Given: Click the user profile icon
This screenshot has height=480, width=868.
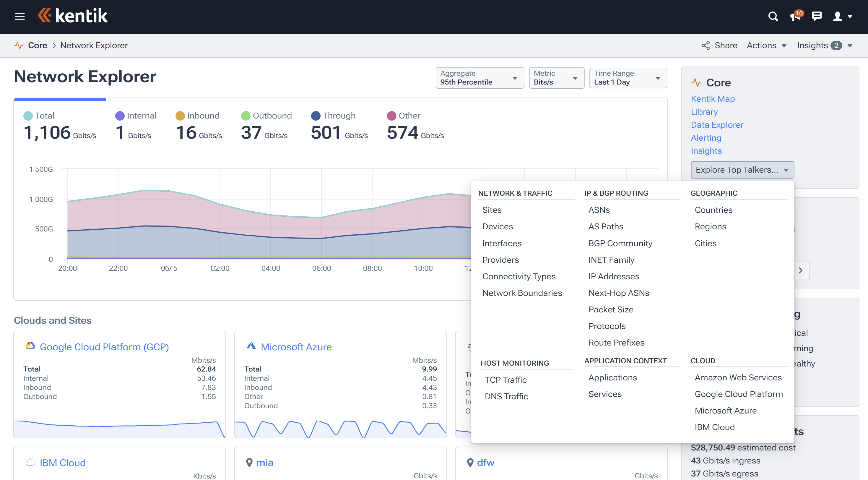Looking at the screenshot, I should [838, 17].
